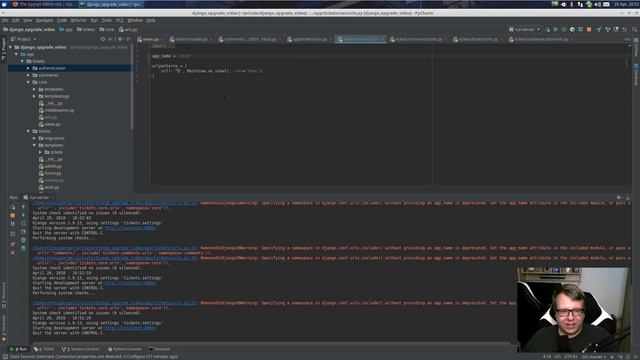This screenshot has height=360, width=640.
Task: Open the Window menu
Action: coord(135,20)
